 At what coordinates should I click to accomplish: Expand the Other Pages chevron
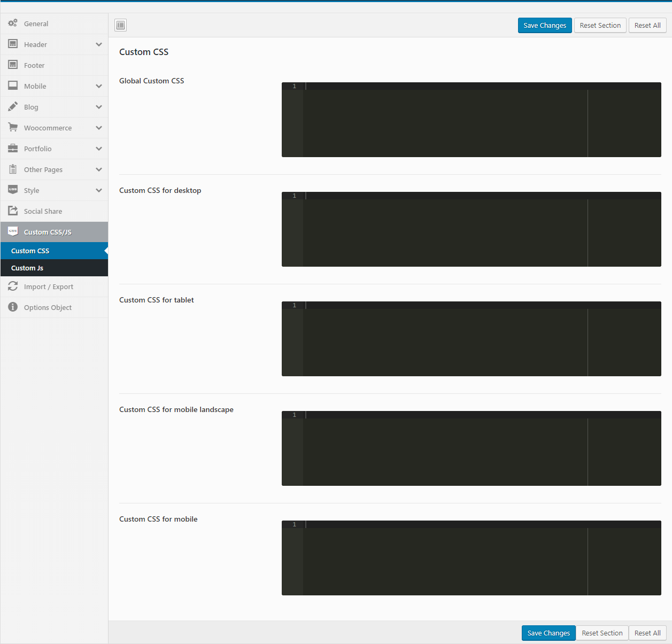coord(99,169)
